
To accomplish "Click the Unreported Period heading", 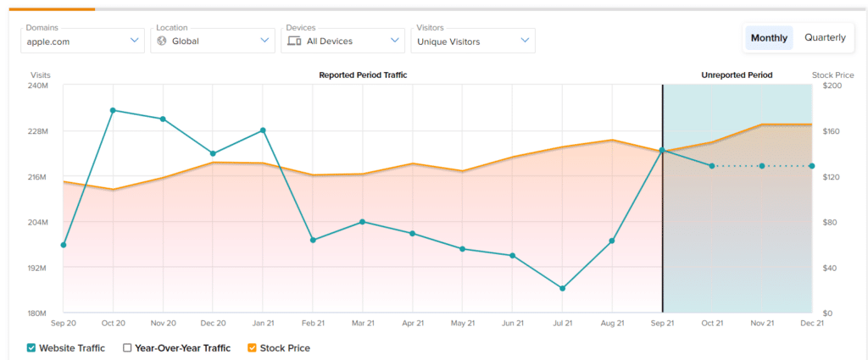I will click(x=737, y=75).
